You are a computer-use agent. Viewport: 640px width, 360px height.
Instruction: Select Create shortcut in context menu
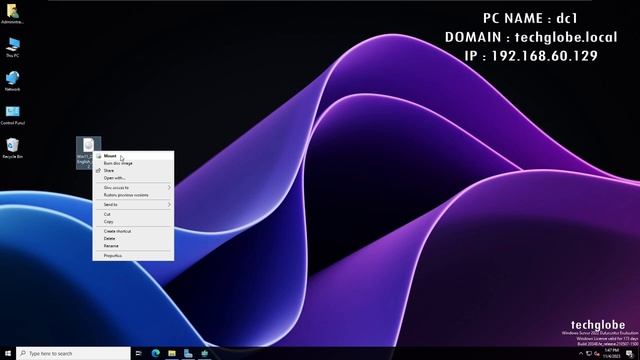(x=133, y=231)
